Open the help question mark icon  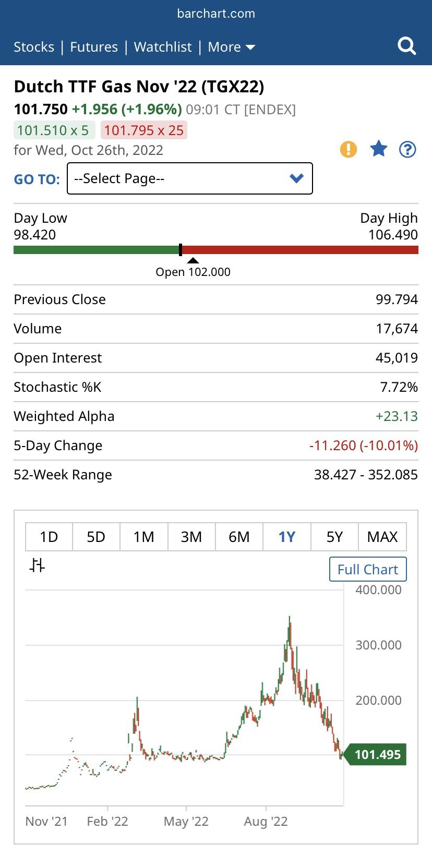407,150
